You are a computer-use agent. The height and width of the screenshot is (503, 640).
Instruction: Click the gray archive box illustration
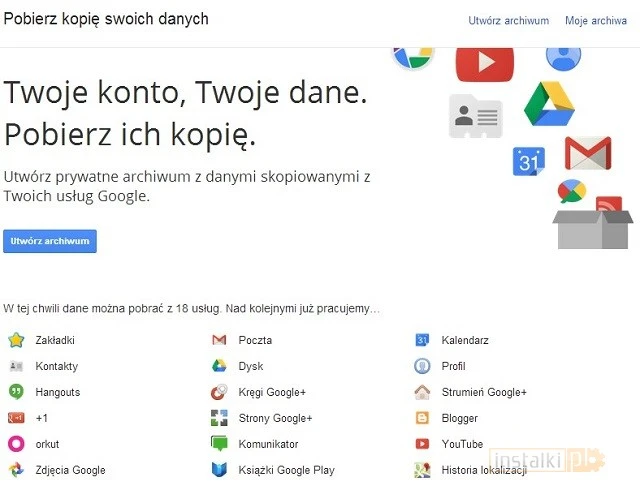593,229
